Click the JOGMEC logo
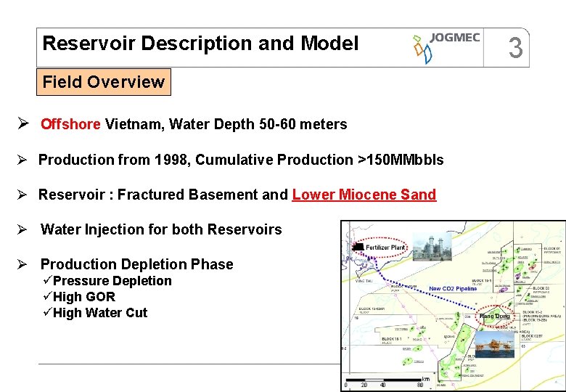566x392 pixels. [x=446, y=48]
